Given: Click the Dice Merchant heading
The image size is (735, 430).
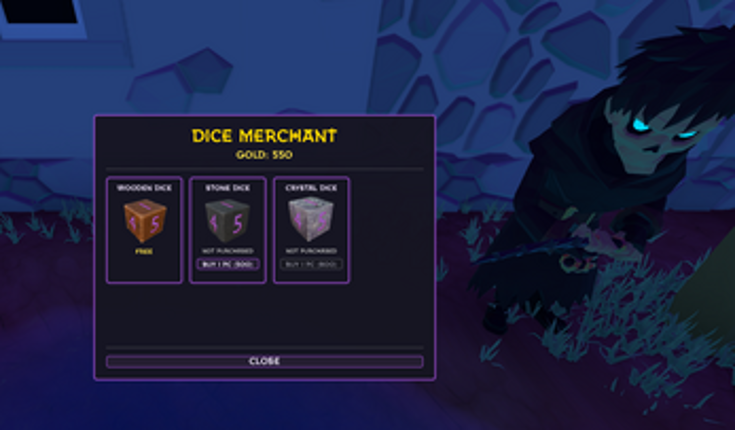Looking at the screenshot, I should tap(264, 136).
